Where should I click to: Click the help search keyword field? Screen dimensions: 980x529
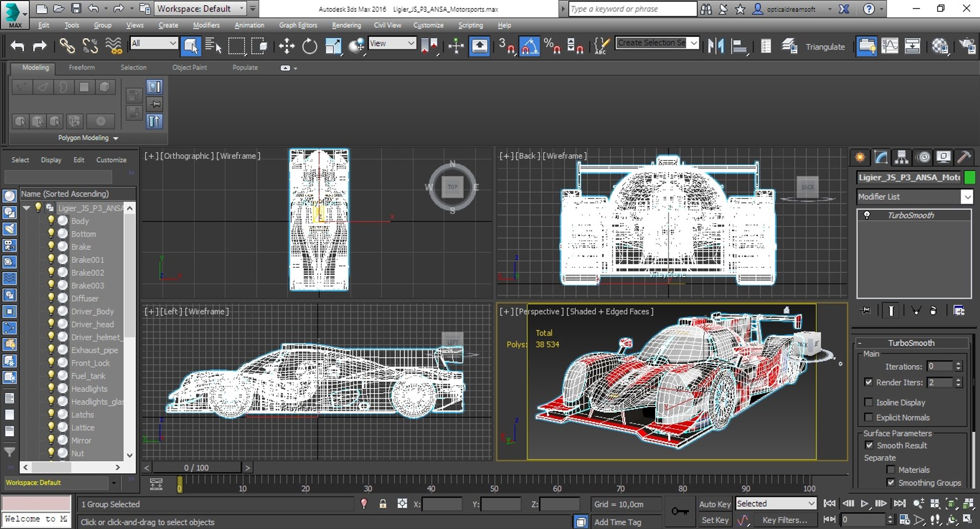coord(632,9)
